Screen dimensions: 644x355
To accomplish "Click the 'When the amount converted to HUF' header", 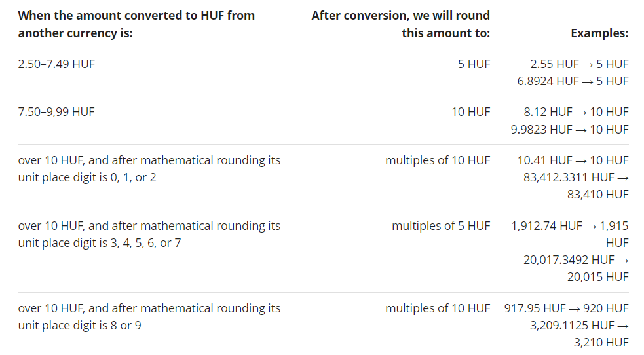I will point(136,15).
